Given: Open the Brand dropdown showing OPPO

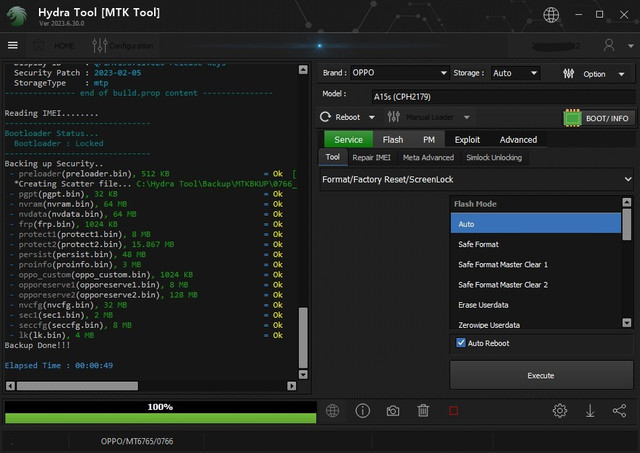Looking at the screenshot, I should [400, 73].
